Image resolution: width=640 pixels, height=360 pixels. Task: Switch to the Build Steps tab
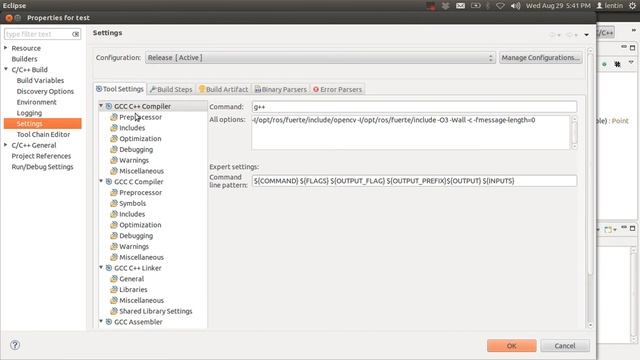(171, 89)
